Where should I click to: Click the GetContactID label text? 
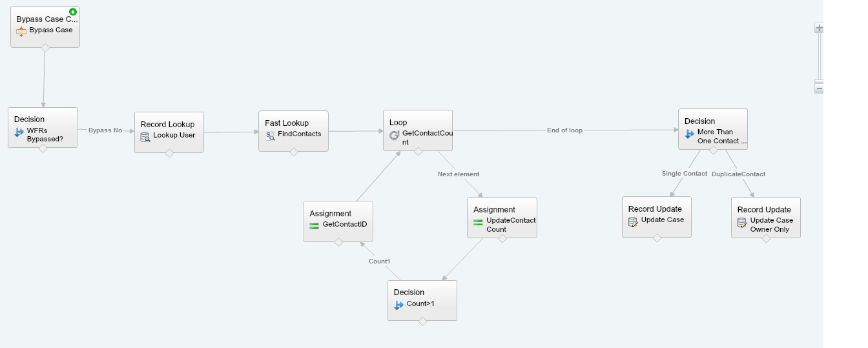[x=345, y=225]
